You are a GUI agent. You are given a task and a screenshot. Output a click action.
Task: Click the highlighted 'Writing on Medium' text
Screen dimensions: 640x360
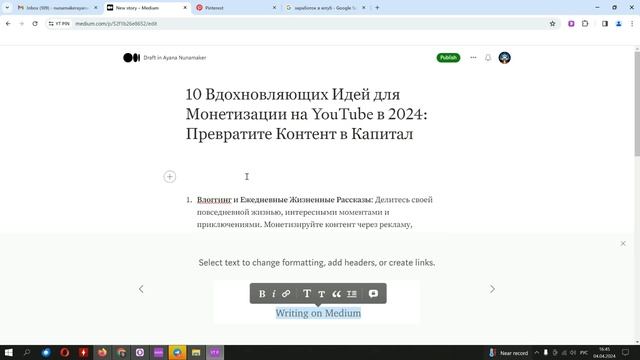(x=318, y=313)
